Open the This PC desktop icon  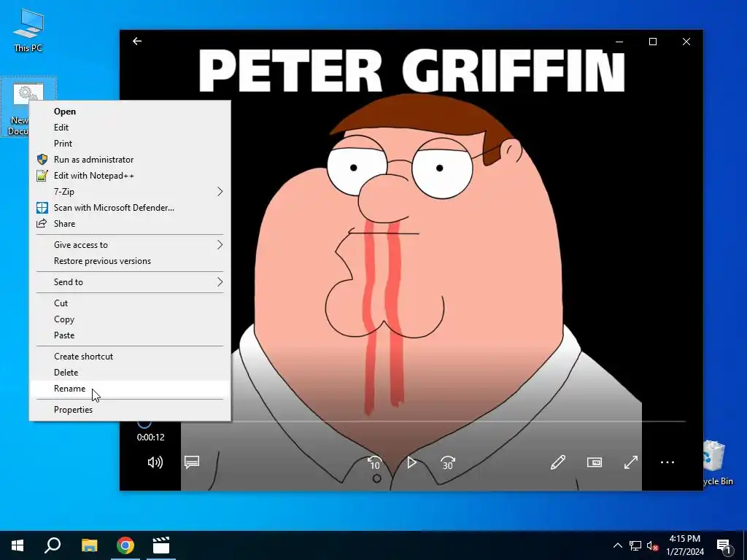pos(28,31)
